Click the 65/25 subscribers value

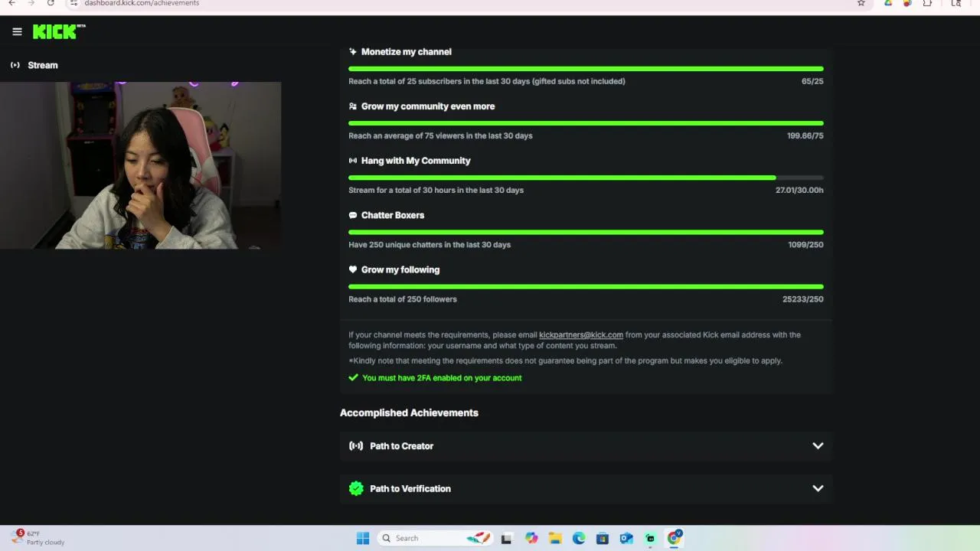812,81
